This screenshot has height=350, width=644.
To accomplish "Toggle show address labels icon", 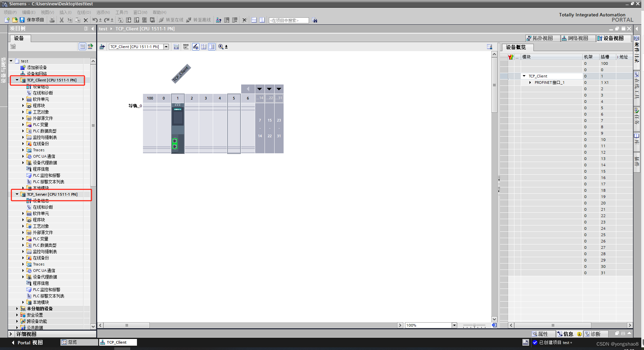I will point(196,47).
